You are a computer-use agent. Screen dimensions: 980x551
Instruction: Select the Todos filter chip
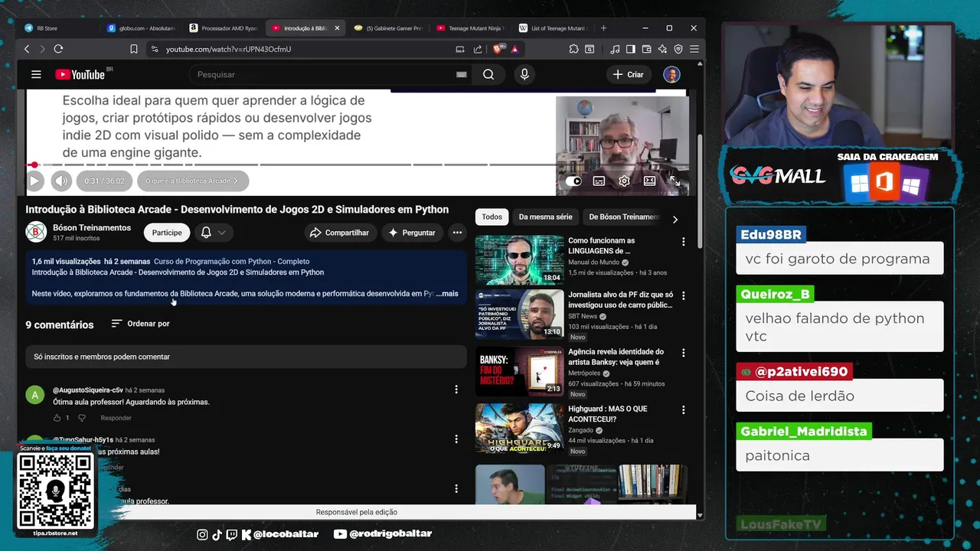492,217
